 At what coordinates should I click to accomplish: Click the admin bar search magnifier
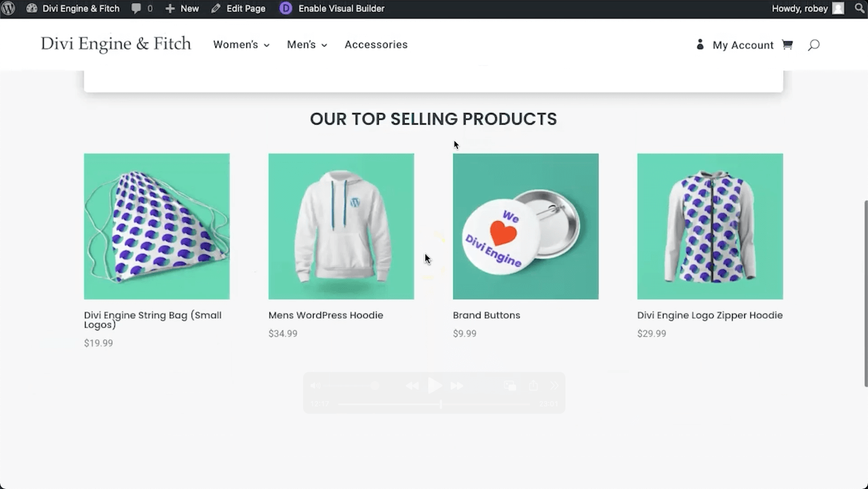coord(859,9)
